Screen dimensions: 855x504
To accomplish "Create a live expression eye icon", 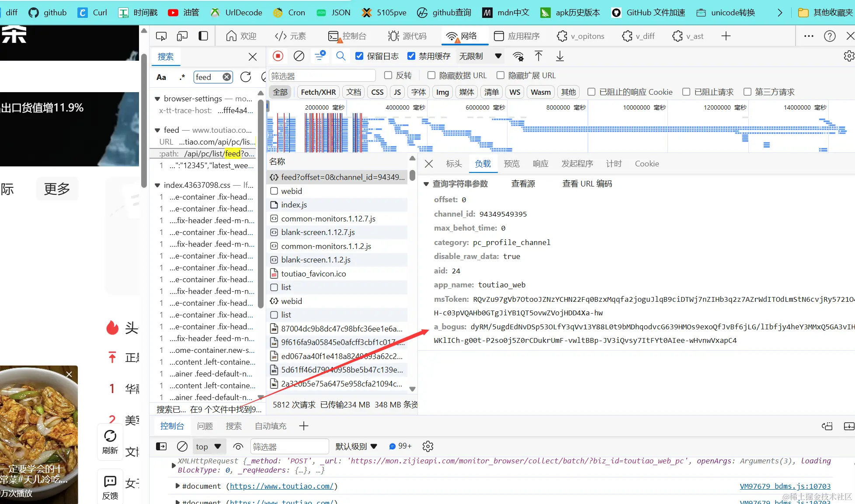I will coord(238,446).
